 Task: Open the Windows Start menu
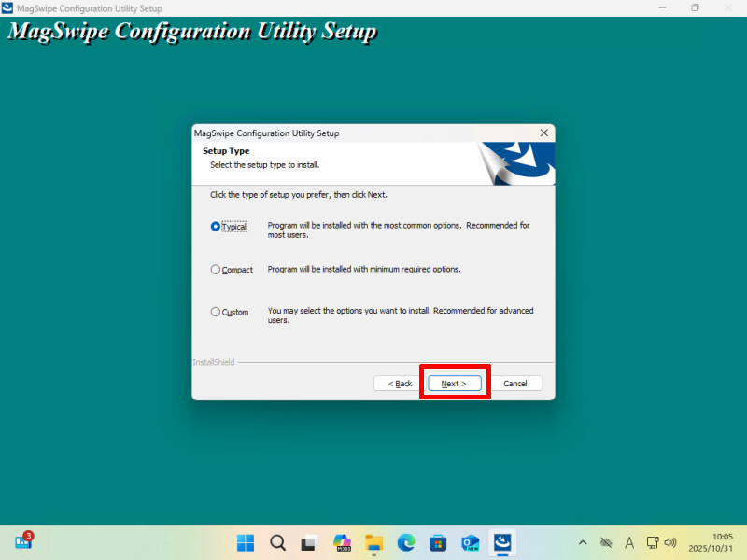[246, 542]
